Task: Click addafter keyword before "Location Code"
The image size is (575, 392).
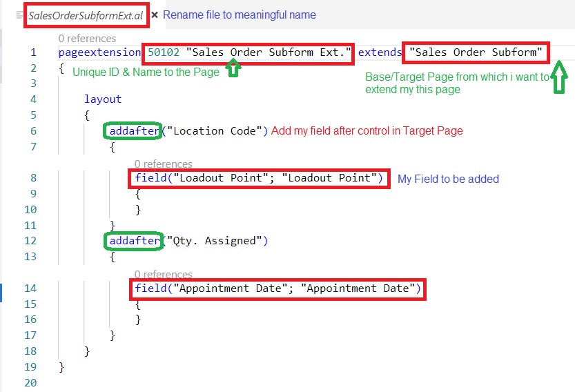Action: (x=134, y=131)
